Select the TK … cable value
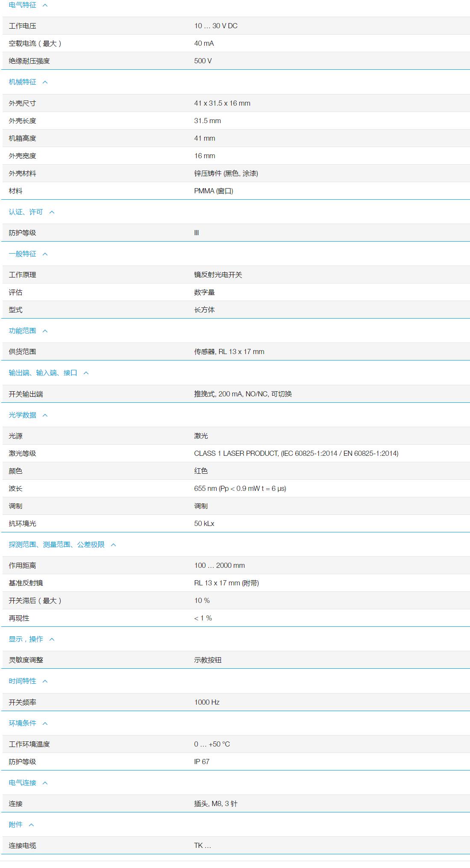This screenshot has height=868, width=470. [203, 846]
